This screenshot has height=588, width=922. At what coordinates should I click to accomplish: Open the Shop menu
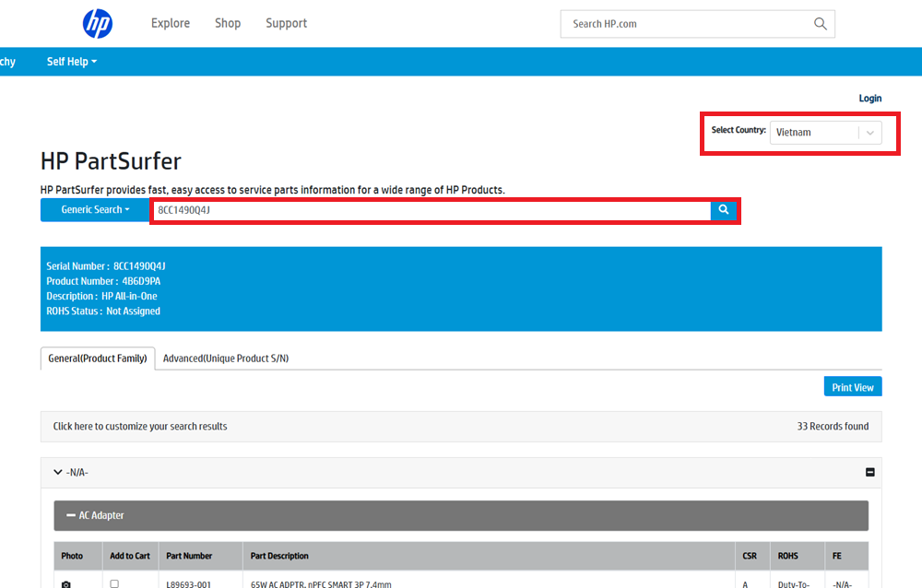coord(228,24)
